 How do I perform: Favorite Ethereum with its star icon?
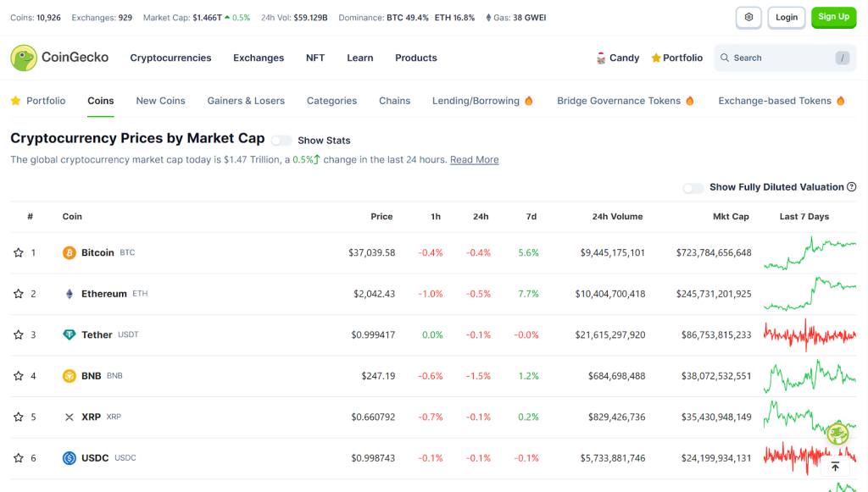tap(19, 294)
